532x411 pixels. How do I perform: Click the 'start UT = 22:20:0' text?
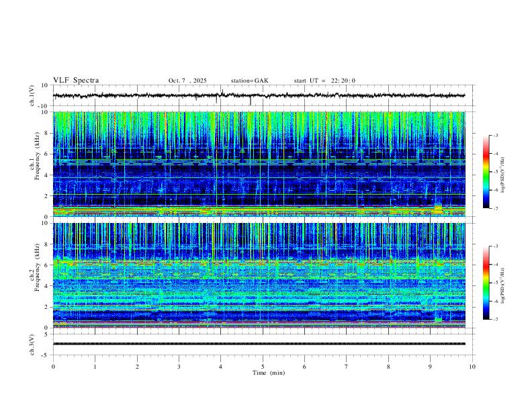(324, 81)
